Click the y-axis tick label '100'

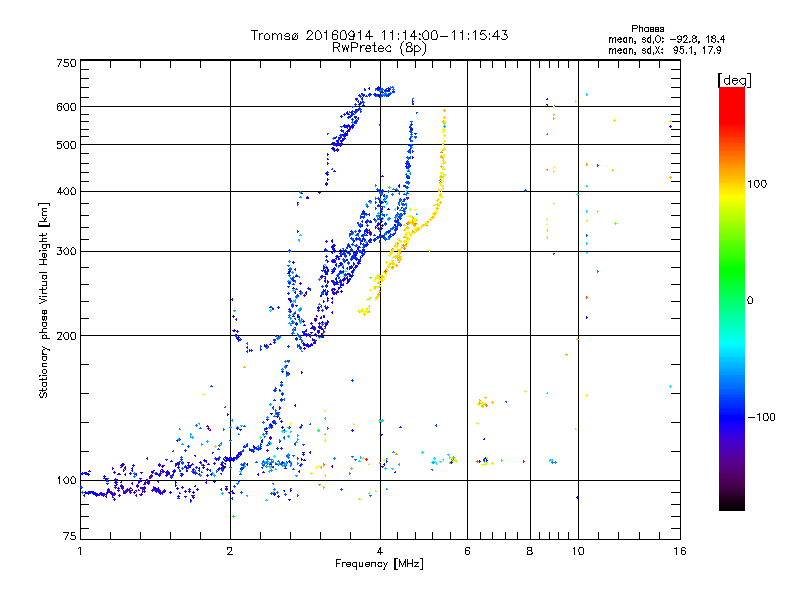click(66, 480)
